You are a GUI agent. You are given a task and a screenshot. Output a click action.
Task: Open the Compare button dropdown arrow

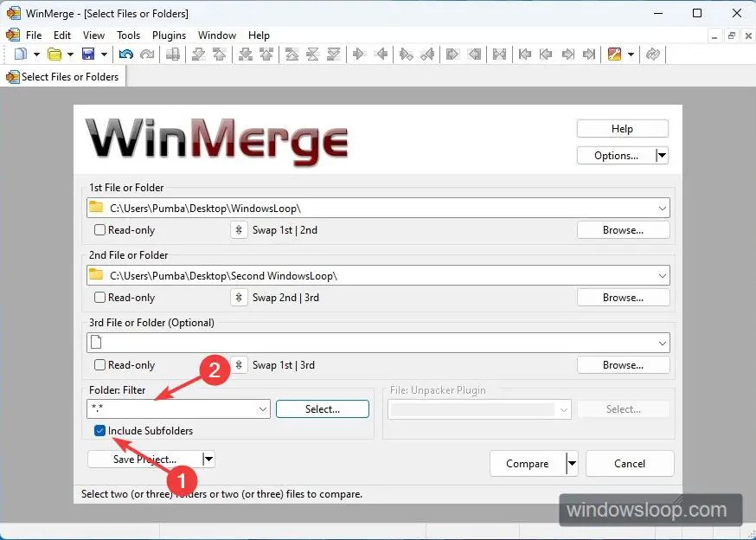pos(572,464)
